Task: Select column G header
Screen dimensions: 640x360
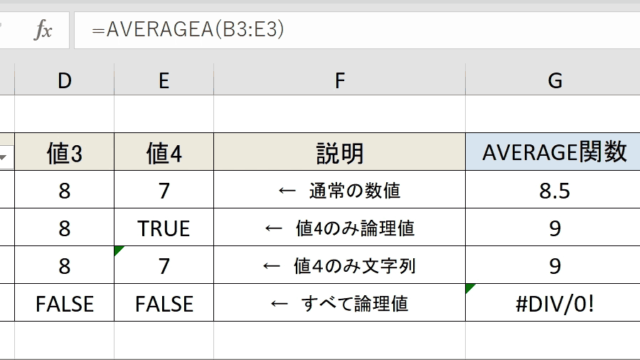Action: click(553, 80)
